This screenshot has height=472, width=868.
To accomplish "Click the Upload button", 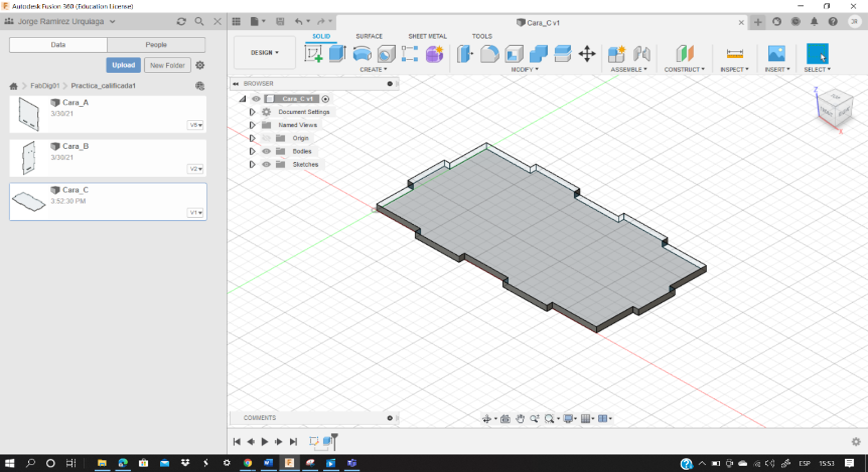I will (x=123, y=65).
